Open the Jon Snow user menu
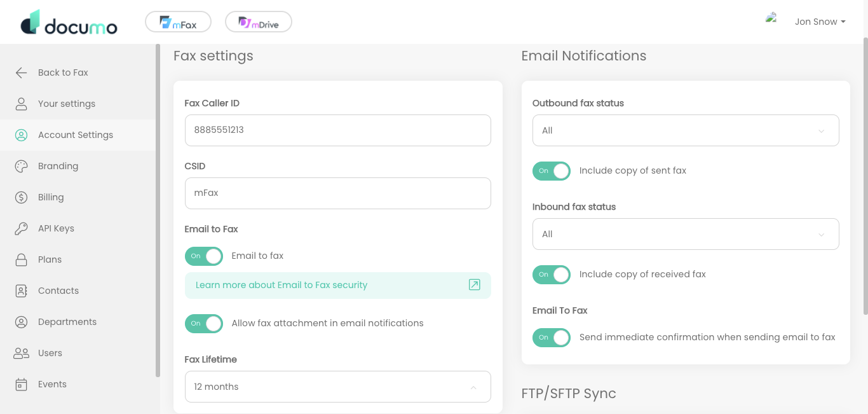The width and height of the screenshot is (868, 414). pyautogui.click(x=820, y=22)
